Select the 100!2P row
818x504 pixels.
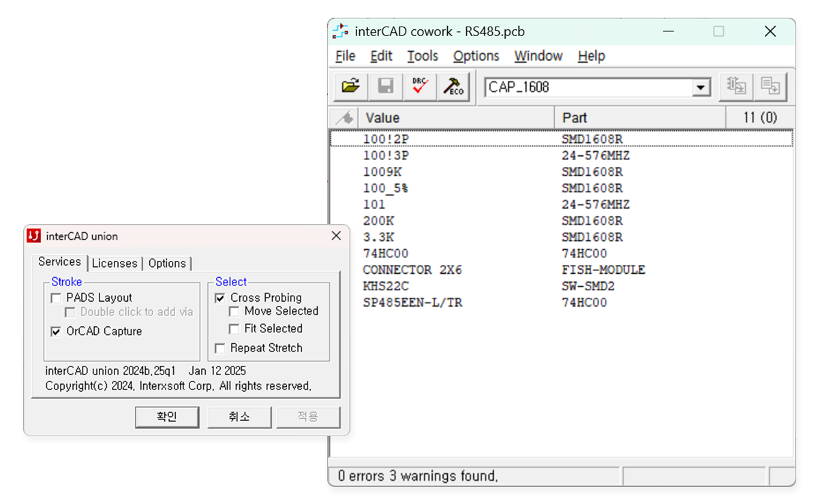(x=561, y=139)
